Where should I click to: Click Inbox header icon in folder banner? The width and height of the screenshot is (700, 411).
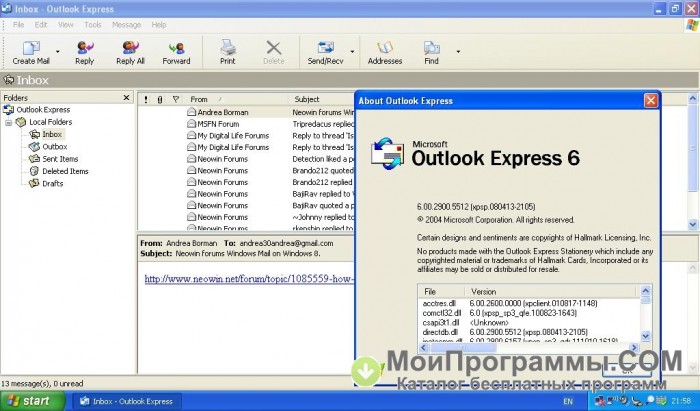[x=8, y=80]
